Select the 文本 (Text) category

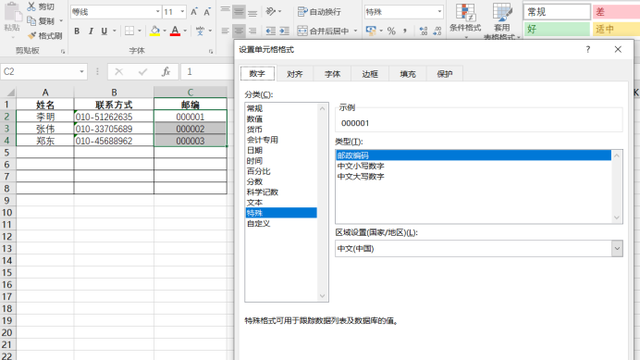click(x=255, y=202)
